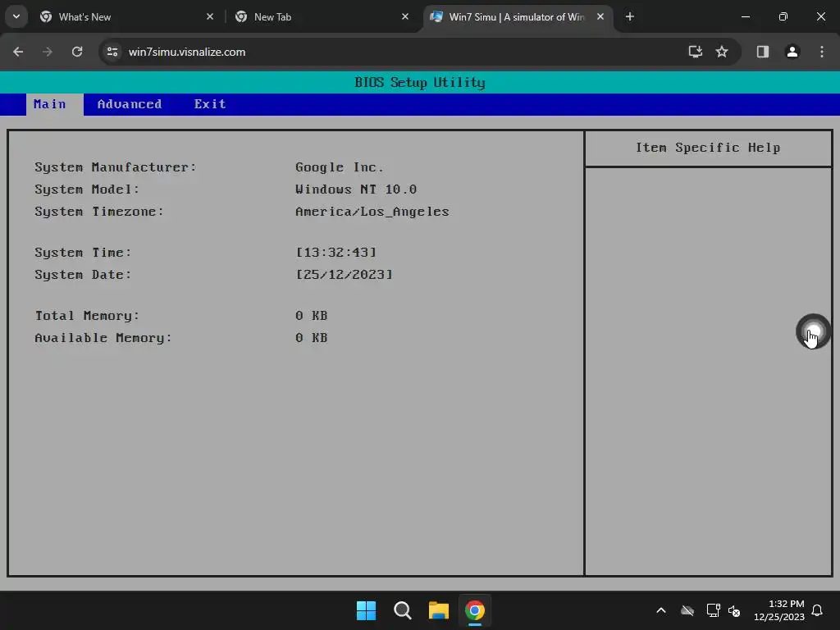Click the address bar URL win7simu.visnalize.com
Screen dimensions: 840x630
pos(187,52)
